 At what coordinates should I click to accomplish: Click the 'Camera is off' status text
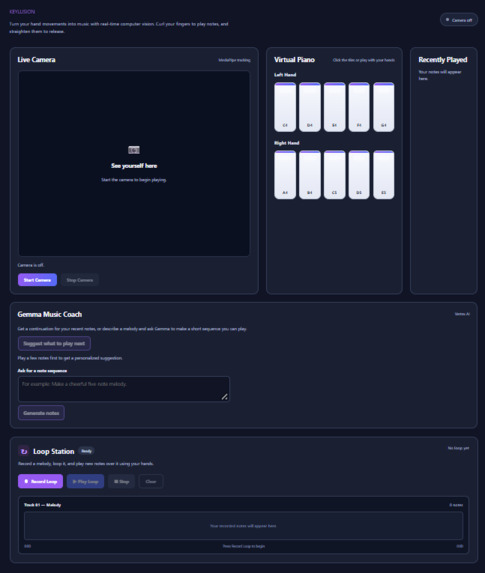[x=31, y=265]
